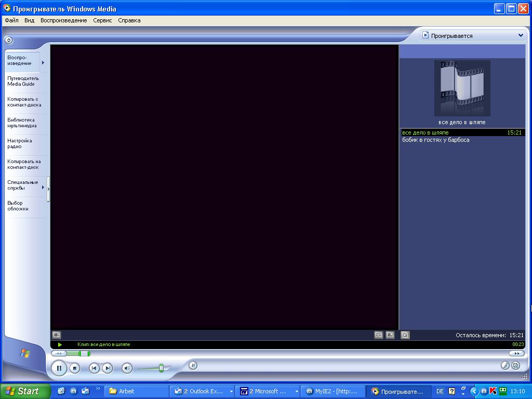This screenshot has height=399, width=532.
Task: Click the film strip thumbnail
Action: coord(462,88)
